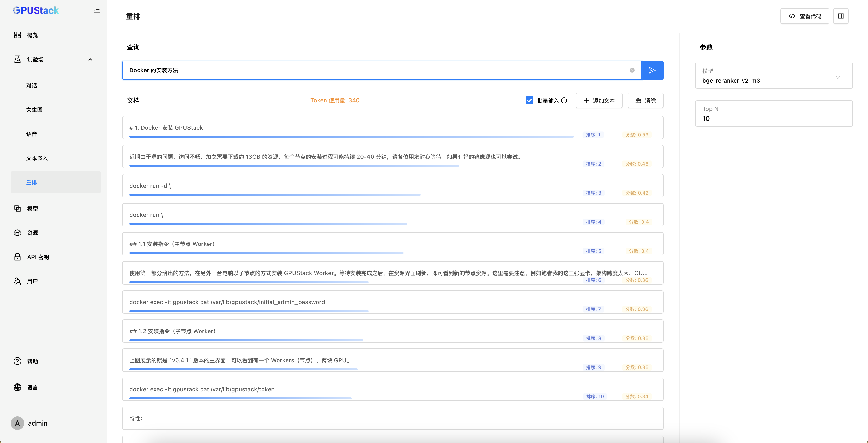Select 文本嵌入 in the playground menu
This screenshot has width=868, height=443.
coord(37,158)
